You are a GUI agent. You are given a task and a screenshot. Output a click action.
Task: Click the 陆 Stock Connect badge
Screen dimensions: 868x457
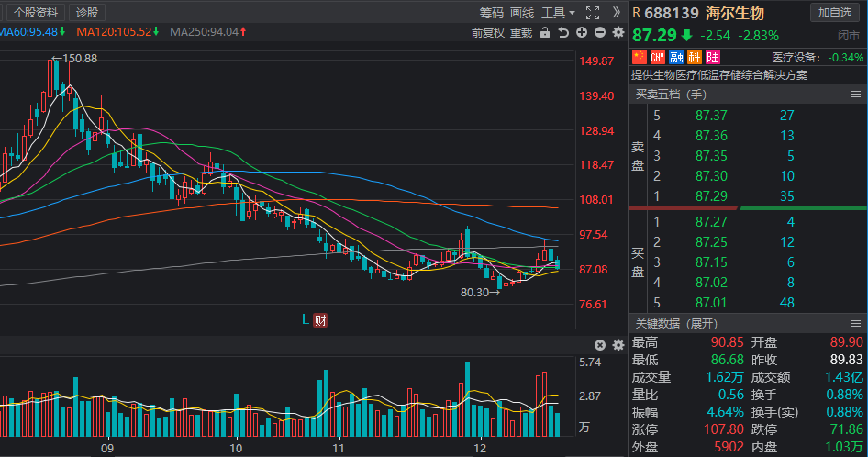712,57
